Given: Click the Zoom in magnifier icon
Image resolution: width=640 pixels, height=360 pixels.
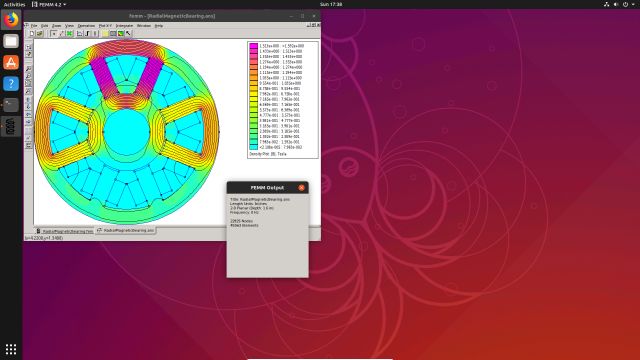Looking at the screenshot, I should (x=29, y=68).
